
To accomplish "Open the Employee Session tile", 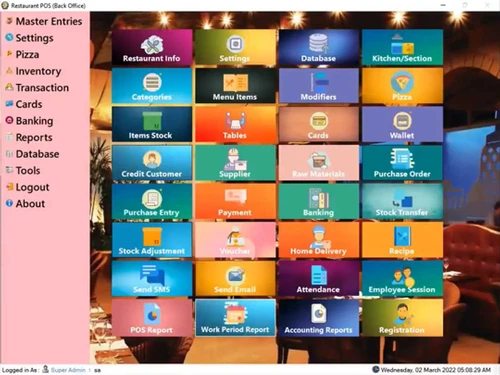I will click(402, 279).
